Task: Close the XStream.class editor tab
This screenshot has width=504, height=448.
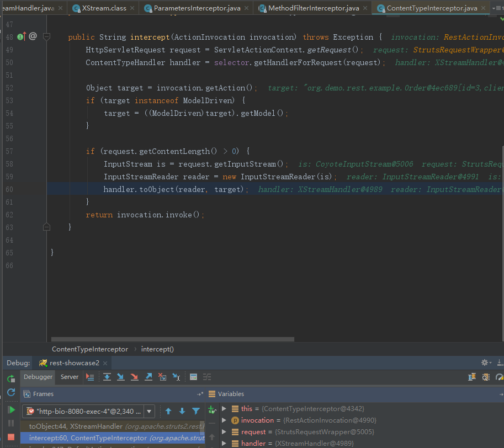Action: pyautogui.click(x=132, y=8)
